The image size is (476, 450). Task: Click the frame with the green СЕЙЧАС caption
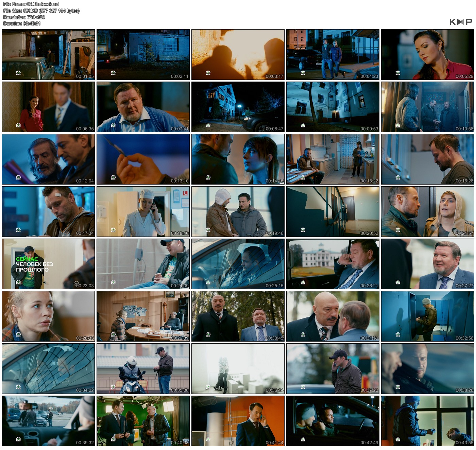pos(48,264)
